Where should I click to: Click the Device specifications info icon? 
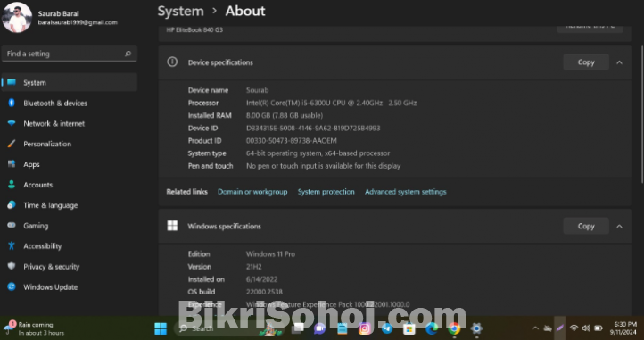172,62
